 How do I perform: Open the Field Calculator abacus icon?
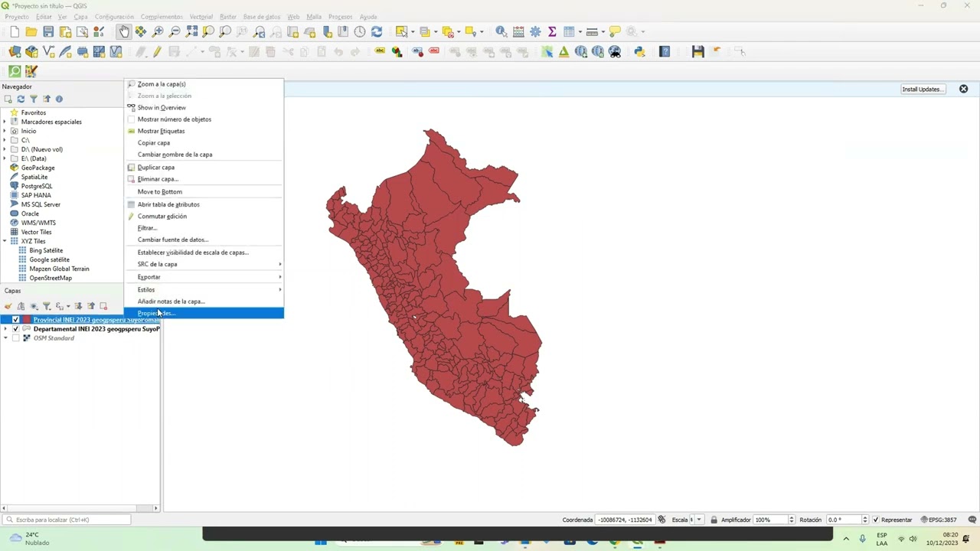518,31
